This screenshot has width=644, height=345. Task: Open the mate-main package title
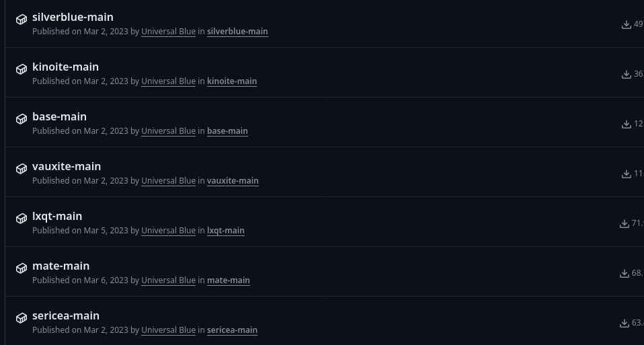[x=61, y=266]
